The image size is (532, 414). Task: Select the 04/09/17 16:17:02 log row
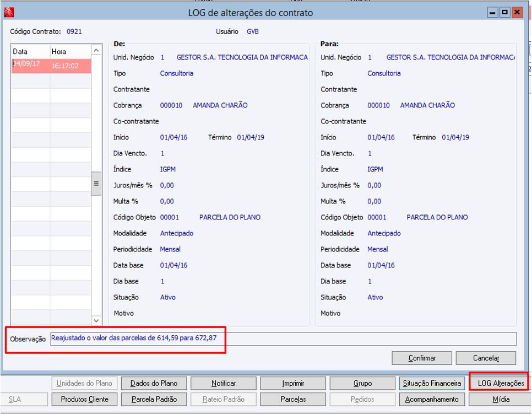[51, 66]
